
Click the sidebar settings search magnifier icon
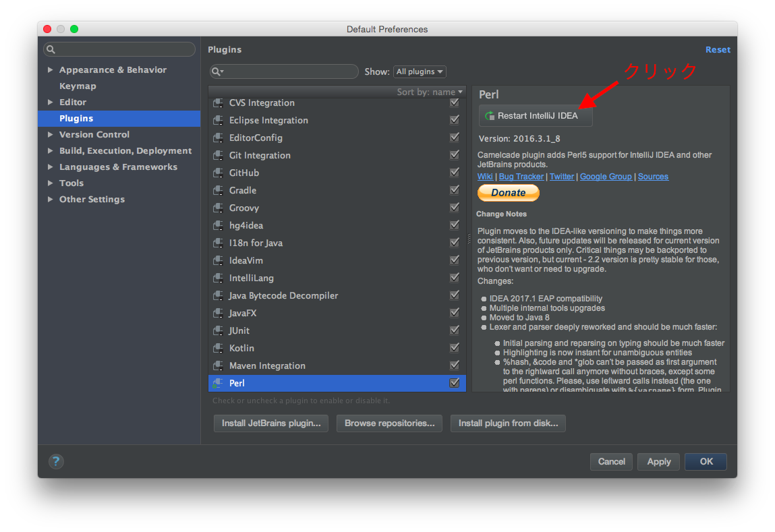pos(51,49)
